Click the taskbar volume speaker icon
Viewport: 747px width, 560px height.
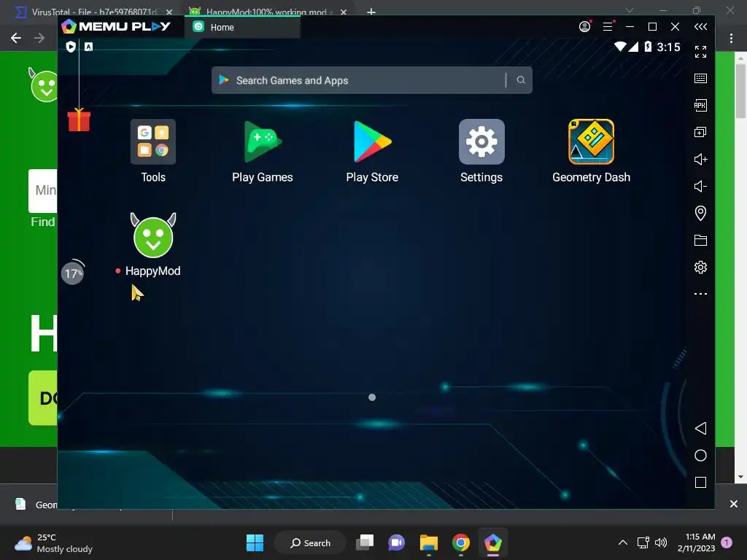661,542
